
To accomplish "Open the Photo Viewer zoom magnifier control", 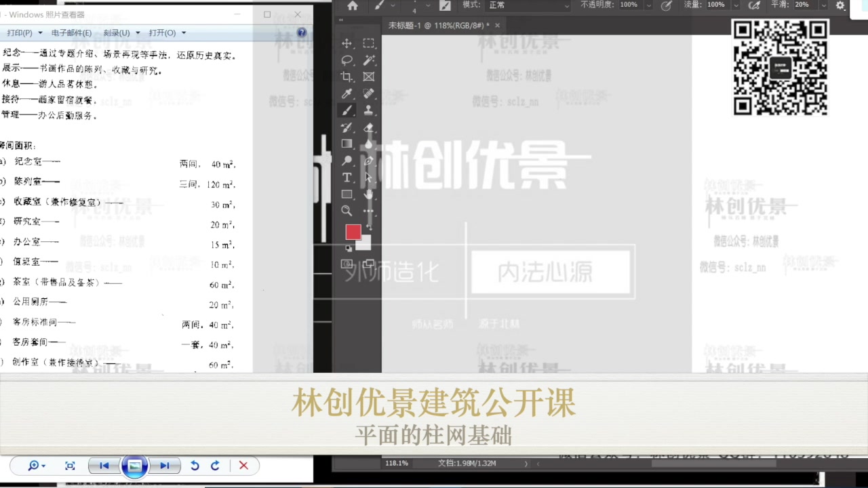I will click(36, 466).
